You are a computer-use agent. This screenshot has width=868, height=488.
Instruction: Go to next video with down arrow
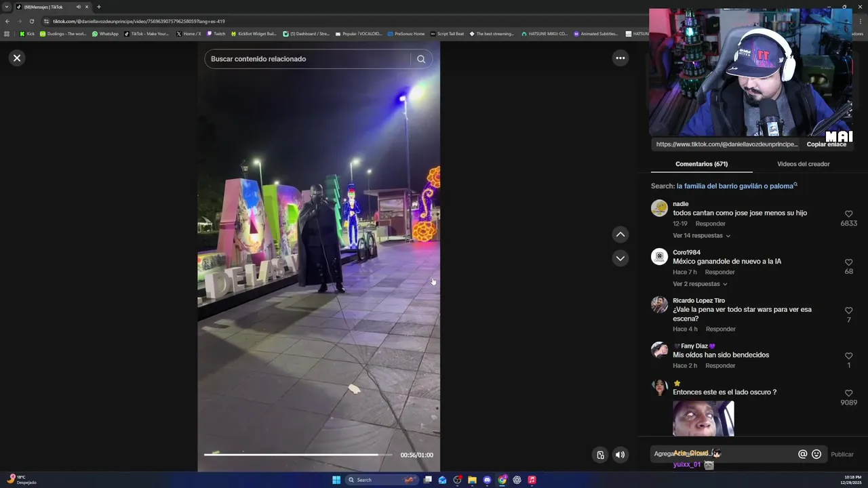tap(620, 258)
